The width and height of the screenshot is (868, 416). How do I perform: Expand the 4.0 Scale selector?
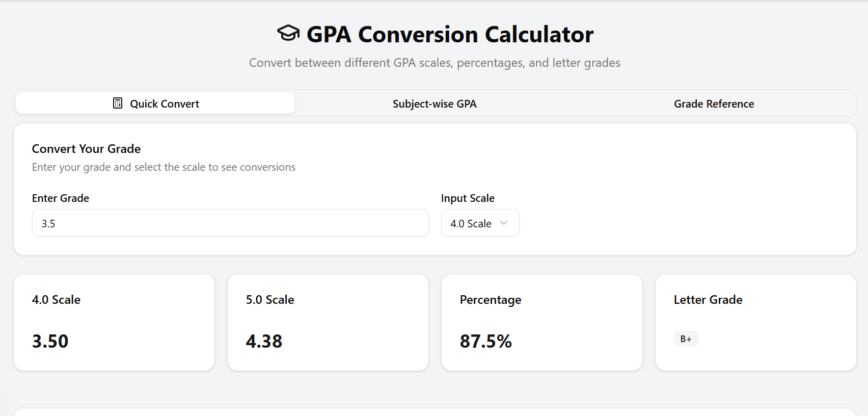point(480,223)
